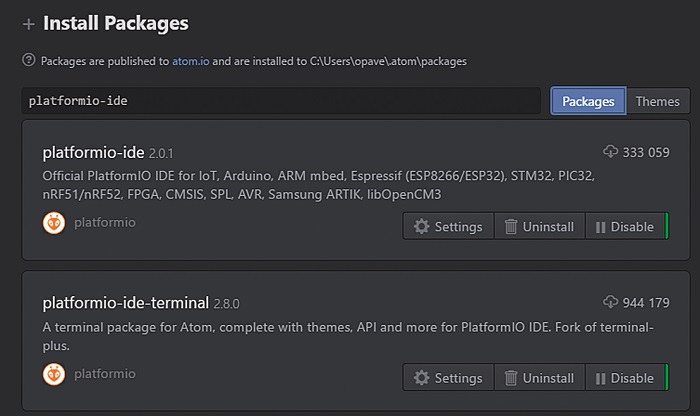Disable the platformio-ide-terminal package

(x=626, y=378)
